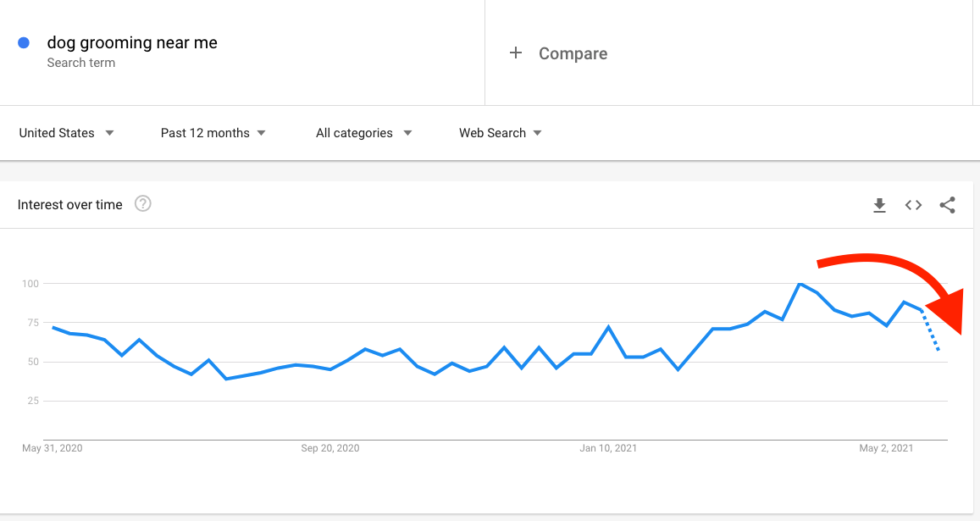
Task: Expand the United States region dropdown
Action: (x=66, y=133)
